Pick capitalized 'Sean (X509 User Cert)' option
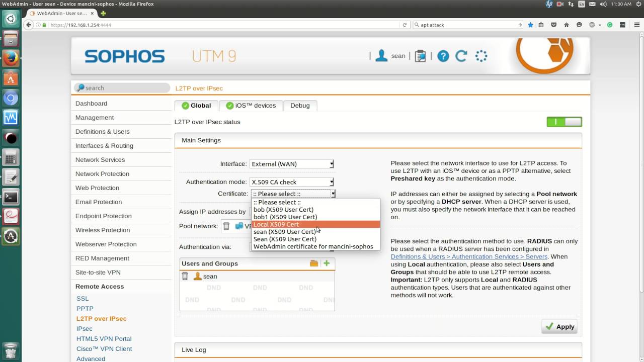The image size is (644, 362). click(315, 239)
